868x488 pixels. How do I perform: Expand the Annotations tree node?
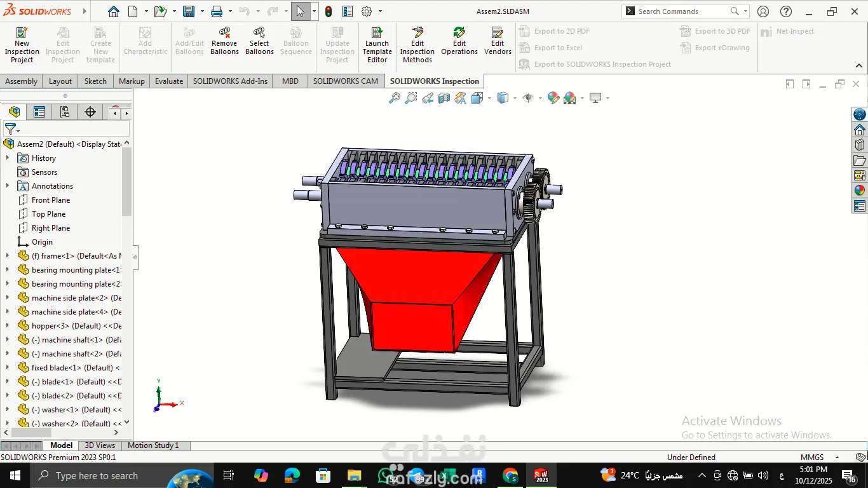click(8, 186)
